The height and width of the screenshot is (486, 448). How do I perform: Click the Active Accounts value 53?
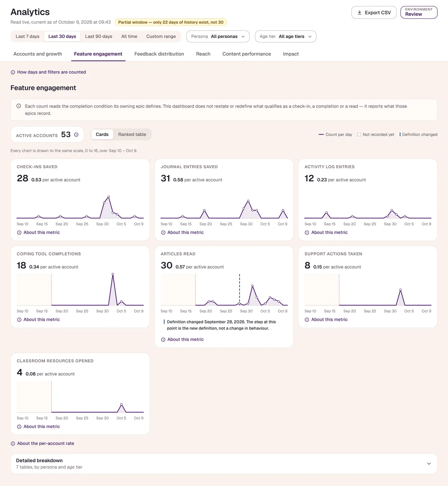(x=66, y=134)
